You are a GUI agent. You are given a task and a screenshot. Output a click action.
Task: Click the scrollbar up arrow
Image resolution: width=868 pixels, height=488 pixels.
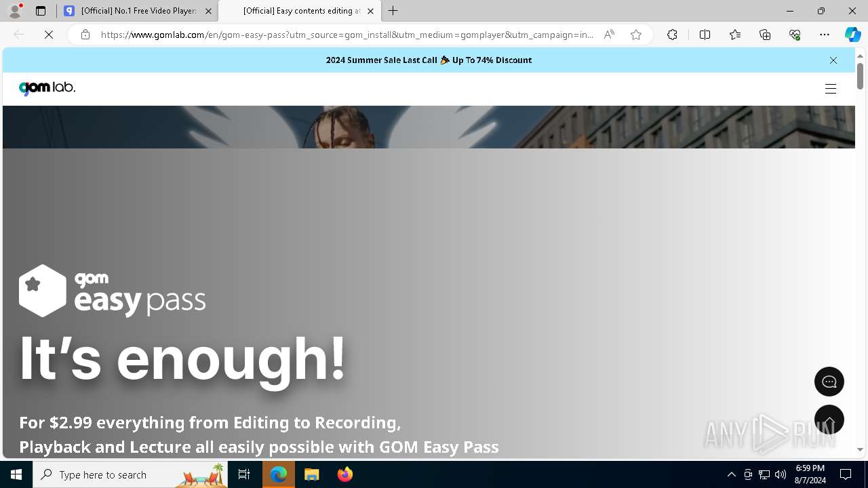(860, 55)
